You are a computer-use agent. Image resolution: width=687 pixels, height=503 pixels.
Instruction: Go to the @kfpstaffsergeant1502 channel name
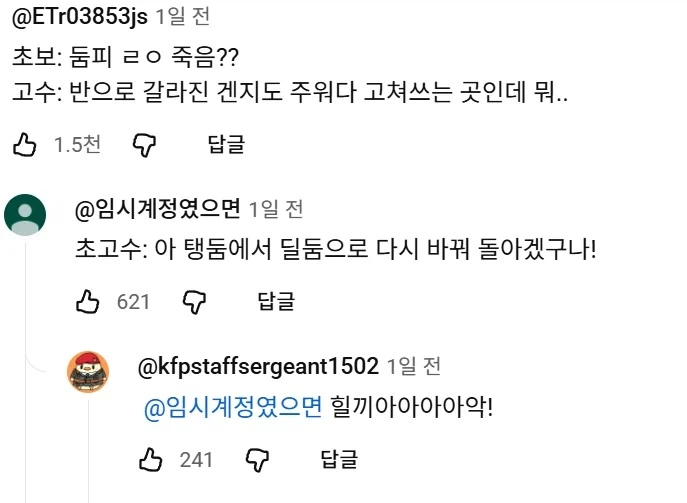258,367
